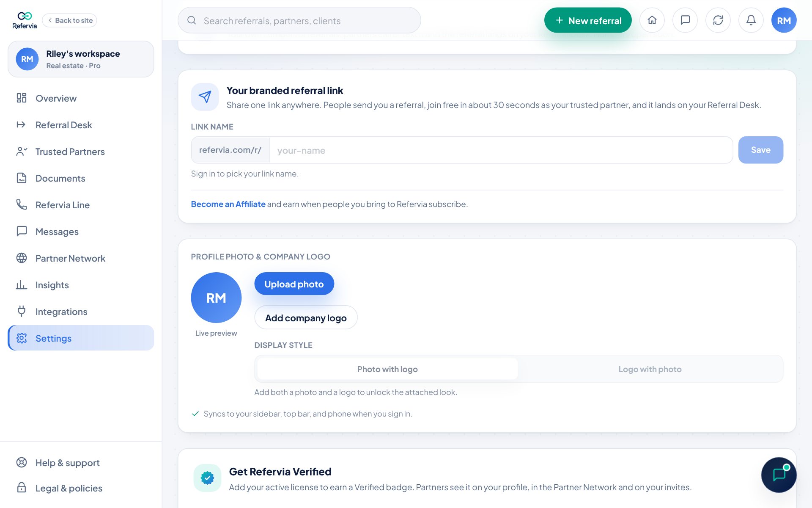Click the refresh sync icon
The height and width of the screenshot is (508, 812).
click(x=718, y=20)
